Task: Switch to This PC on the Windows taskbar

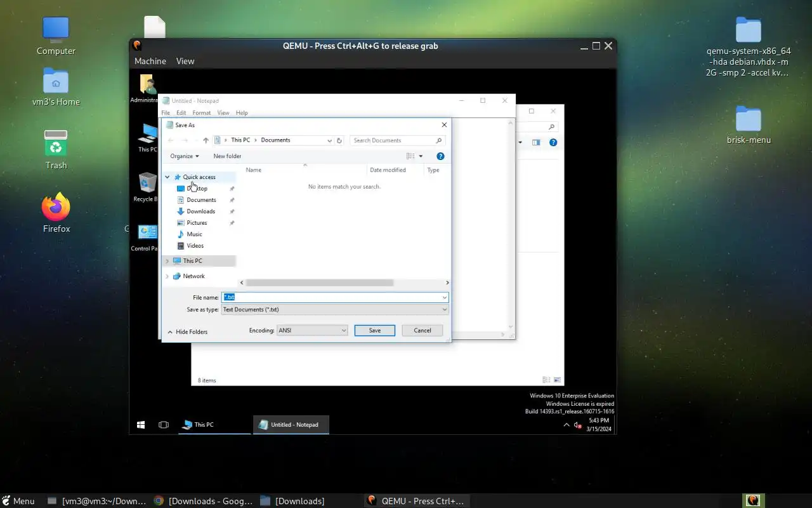Action: tap(214, 425)
